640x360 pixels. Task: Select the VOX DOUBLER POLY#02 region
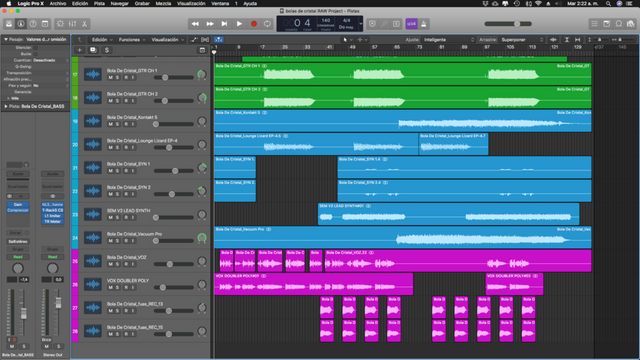tap(514, 284)
